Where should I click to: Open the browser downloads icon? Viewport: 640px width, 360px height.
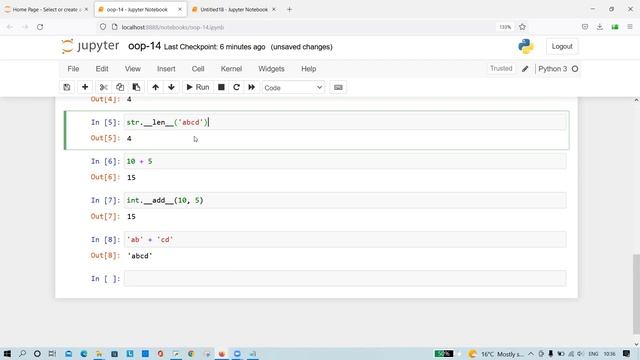[x=600, y=27]
